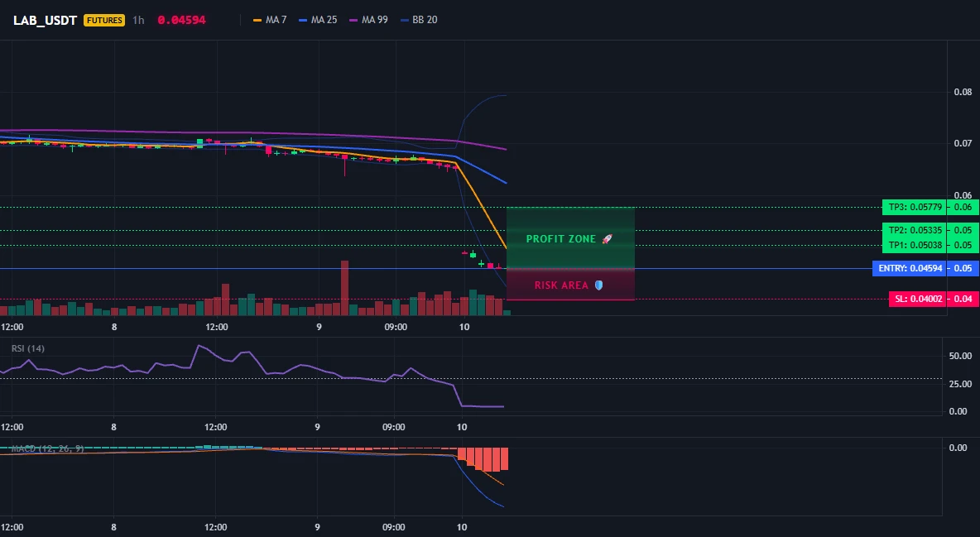The height and width of the screenshot is (537, 980).
Task: Toggle the MA 99 legend item
Action: point(369,20)
